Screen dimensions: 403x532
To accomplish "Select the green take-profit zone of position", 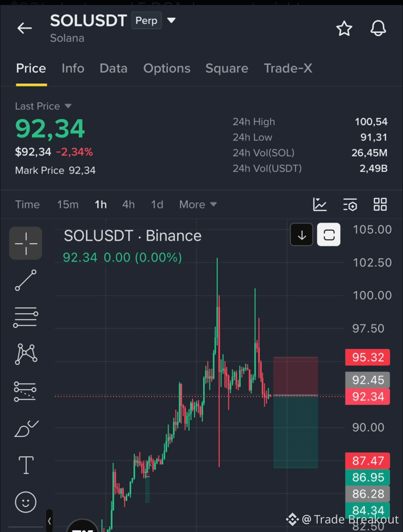I will (295, 432).
